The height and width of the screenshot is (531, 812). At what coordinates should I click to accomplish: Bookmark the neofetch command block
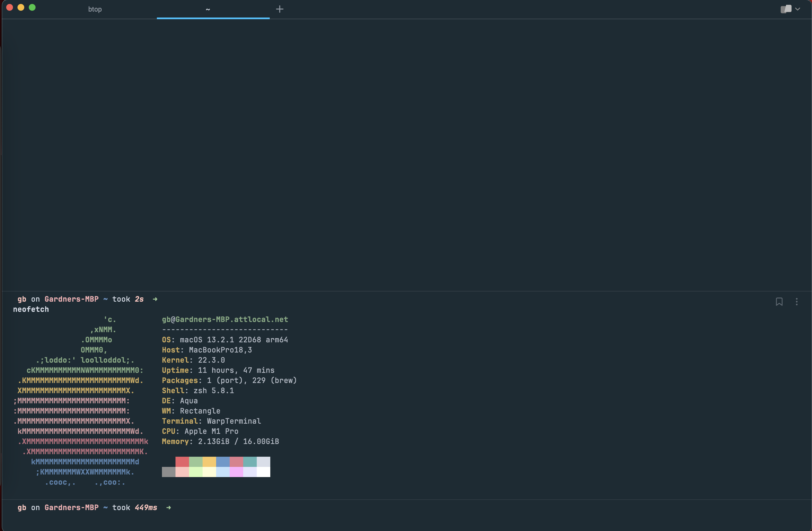(x=779, y=302)
